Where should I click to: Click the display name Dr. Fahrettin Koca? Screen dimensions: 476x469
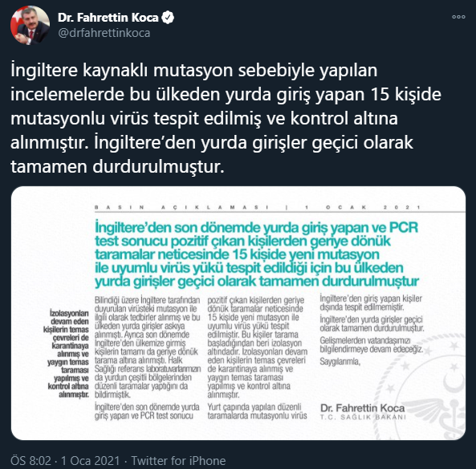[108, 18]
